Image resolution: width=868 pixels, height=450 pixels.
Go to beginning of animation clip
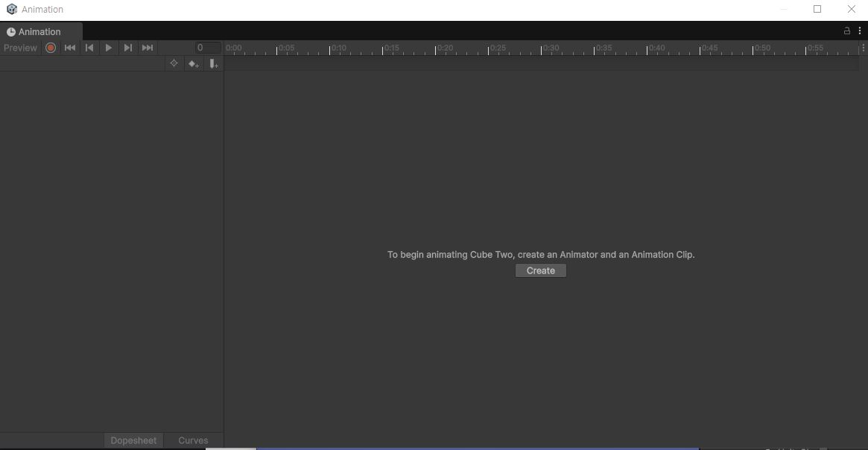pyautogui.click(x=70, y=48)
